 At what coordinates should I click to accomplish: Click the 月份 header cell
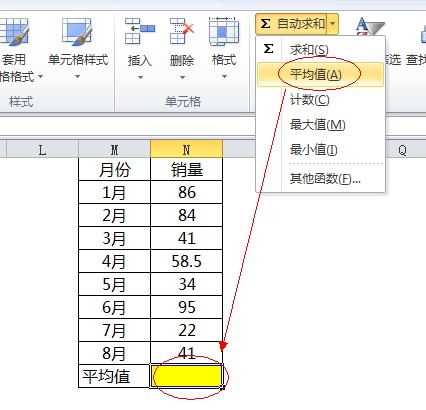pyautogui.click(x=114, y=170)
